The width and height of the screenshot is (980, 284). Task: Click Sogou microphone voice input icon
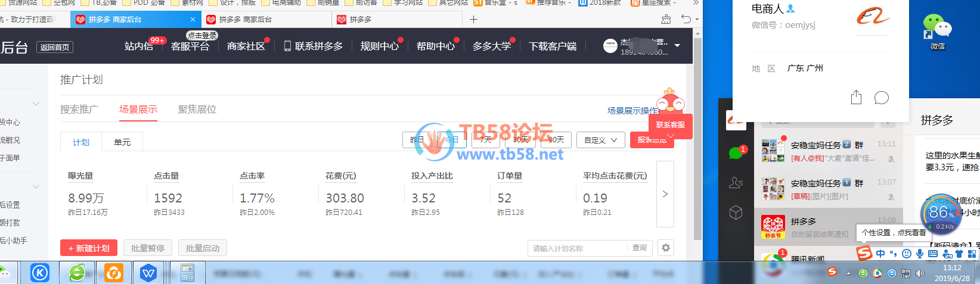920,254
